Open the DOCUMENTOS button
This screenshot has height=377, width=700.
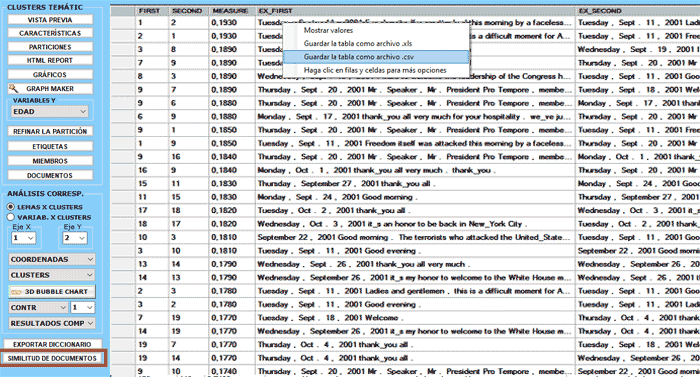click(x=50, y=176)
